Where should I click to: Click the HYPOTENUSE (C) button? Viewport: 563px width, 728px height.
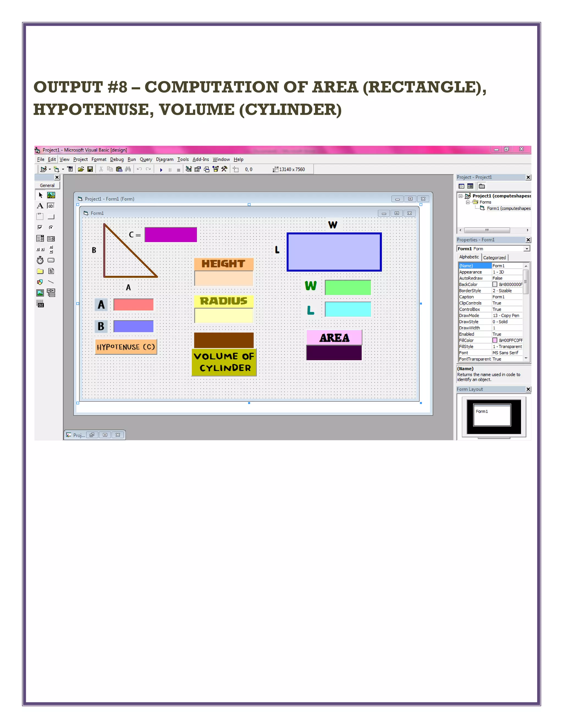[126, 347]
